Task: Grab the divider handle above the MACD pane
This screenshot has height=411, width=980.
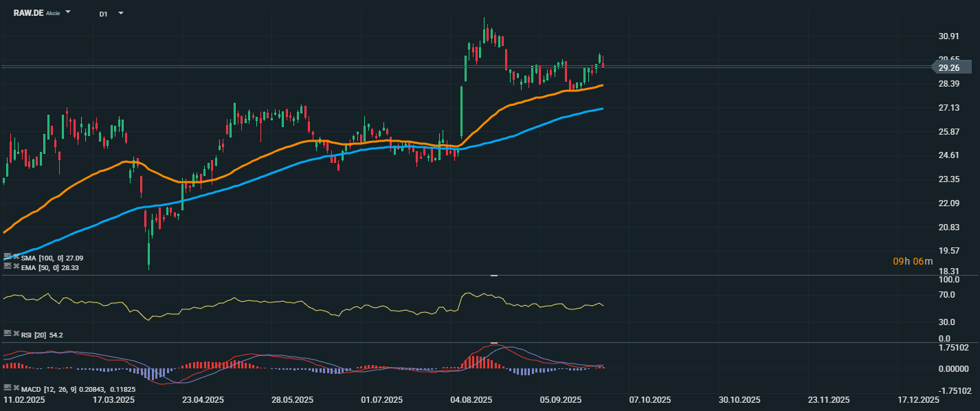Action: (x=493, y=342)
